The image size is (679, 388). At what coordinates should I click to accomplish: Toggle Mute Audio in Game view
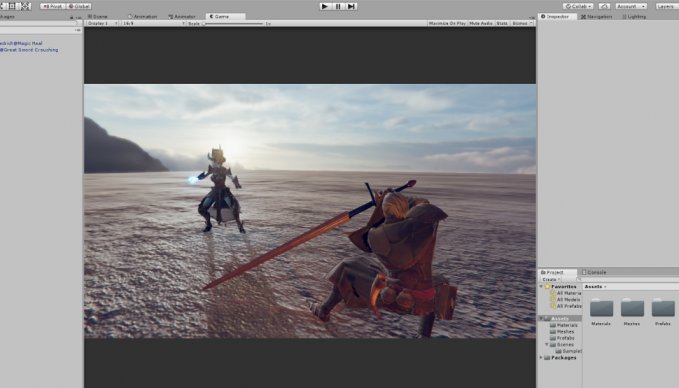pos(481,23)
